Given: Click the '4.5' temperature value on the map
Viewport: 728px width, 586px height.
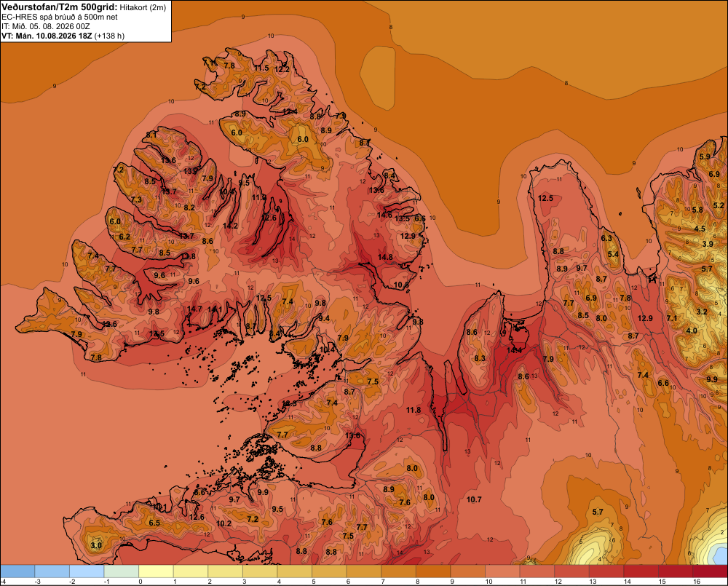Looking at the screenshot, I should tap(699, 229).
